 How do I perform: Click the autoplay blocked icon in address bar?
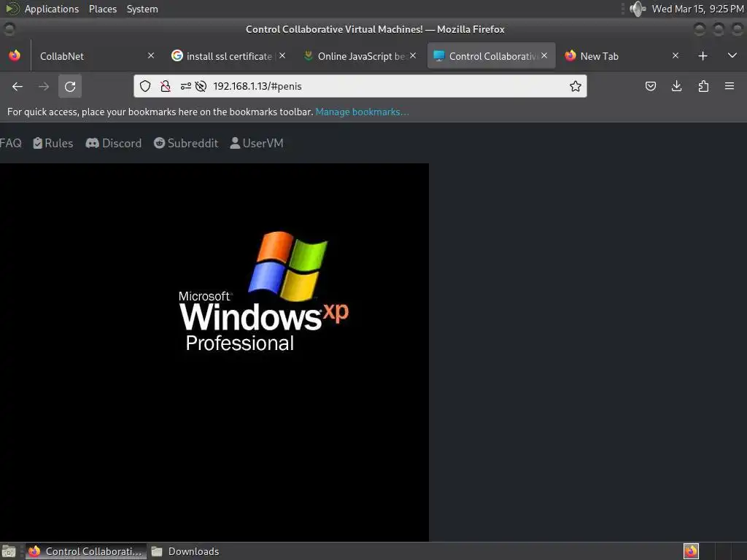coord(201,86)
